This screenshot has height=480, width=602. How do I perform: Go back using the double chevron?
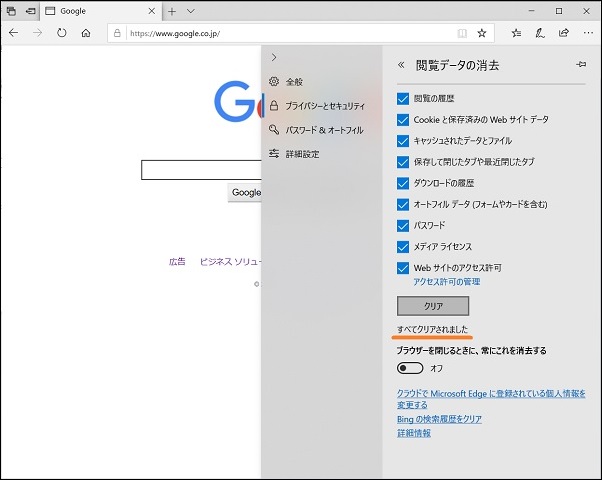[402, 64]
